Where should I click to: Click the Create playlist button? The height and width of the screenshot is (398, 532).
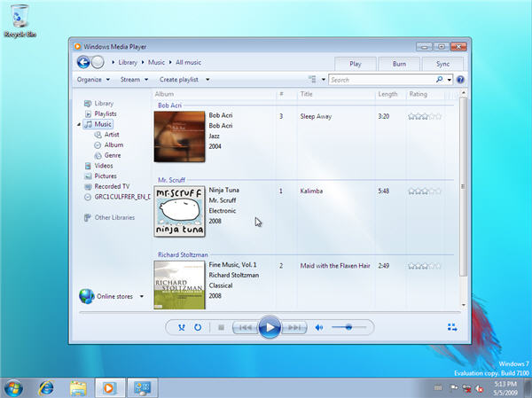click(183, 80)
